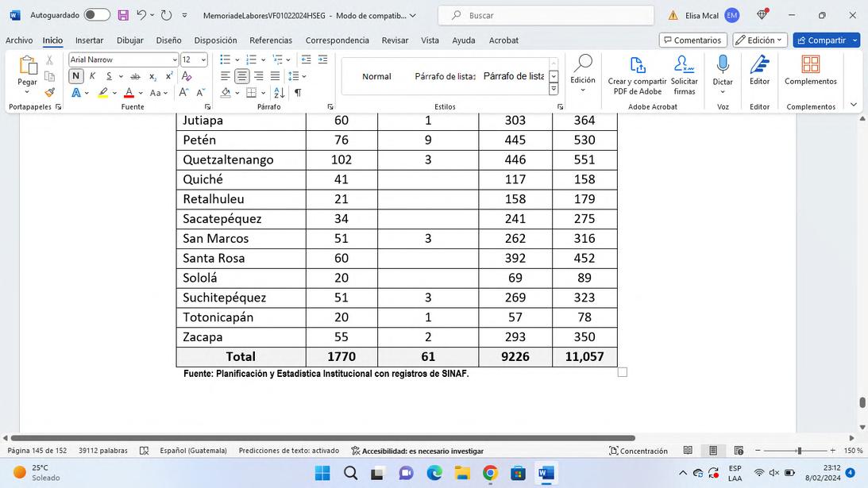Viewport: 868px width, 488px height.
Task: Expand the Styles gallery
Action: pyautogui.click(x=554, y=89)
